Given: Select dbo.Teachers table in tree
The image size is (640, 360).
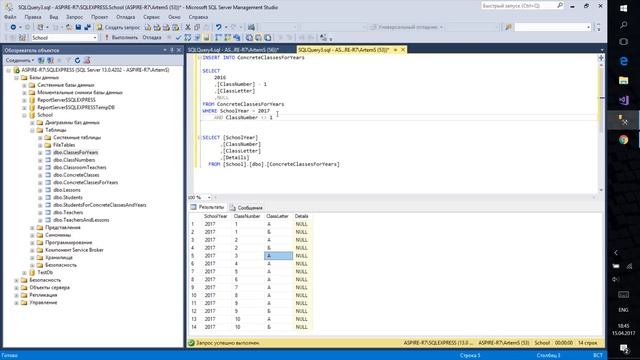Looking at the screenshot, I should (68, 213).
